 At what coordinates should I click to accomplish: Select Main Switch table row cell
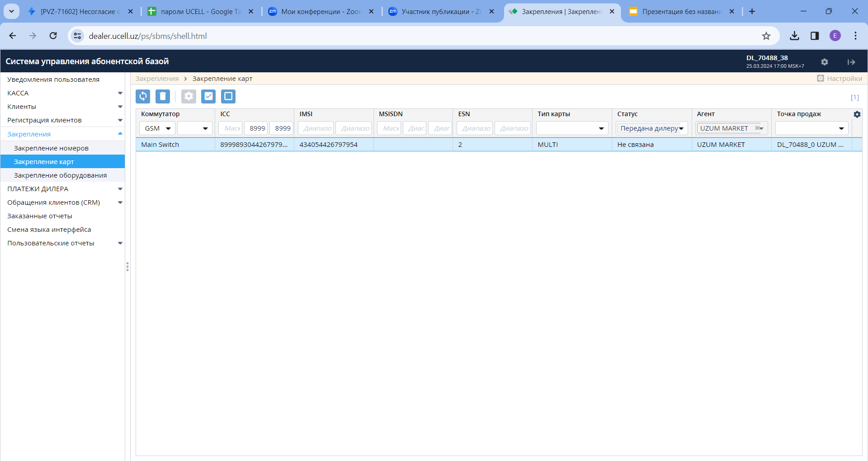pyautogui.click(x=175, y=145)
